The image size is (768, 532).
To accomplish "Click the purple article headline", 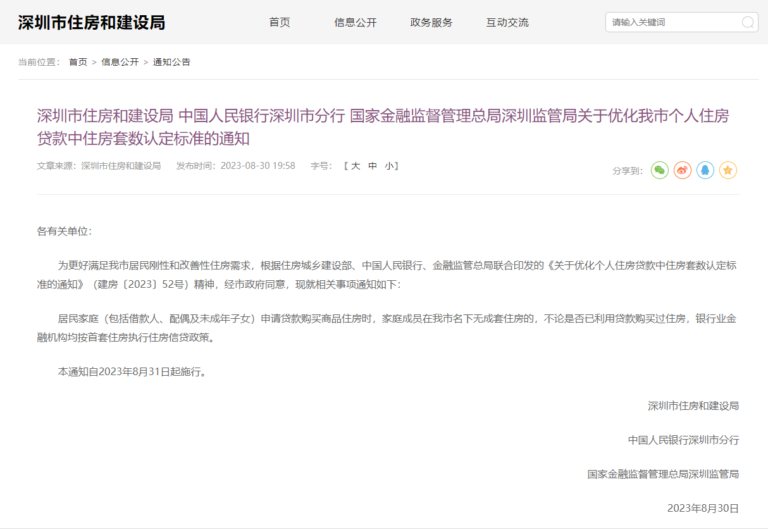I will pos(383,127).
